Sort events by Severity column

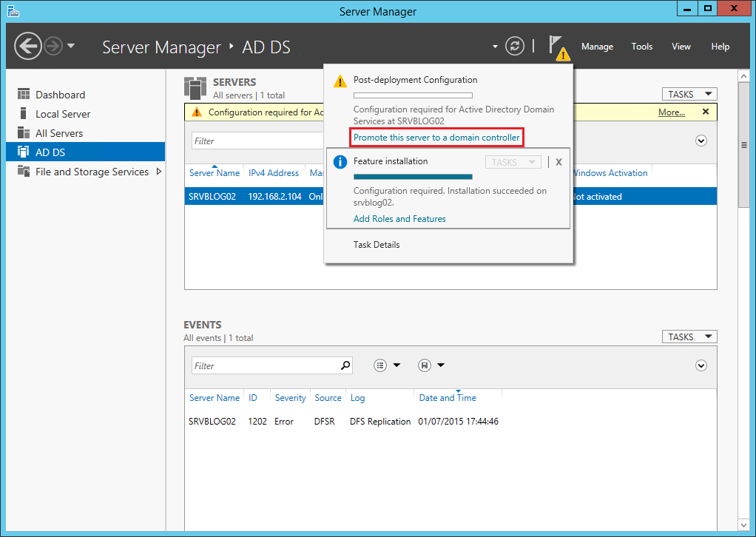point(290,398)
